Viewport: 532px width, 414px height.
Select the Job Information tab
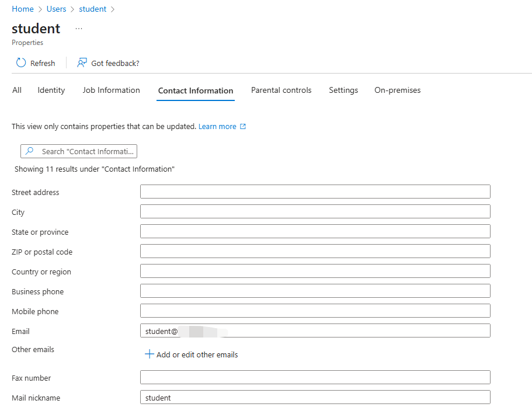111,91
